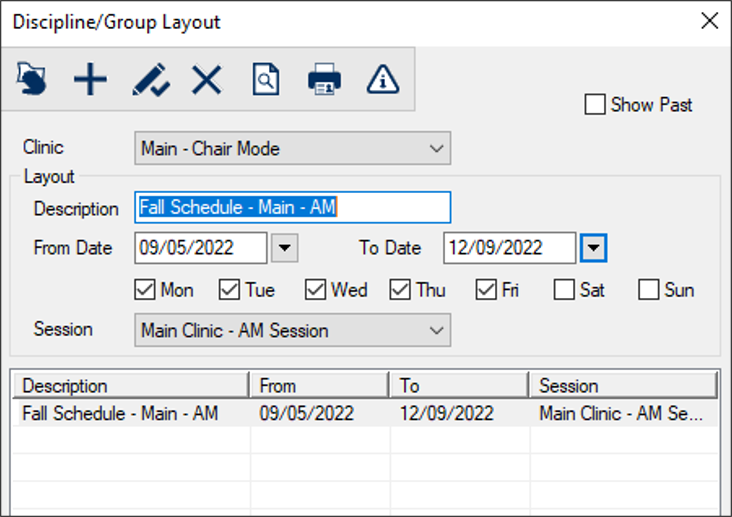Screen dimensions: 732x517
Task: Click into the Description text field
Action: pos(292,208)
